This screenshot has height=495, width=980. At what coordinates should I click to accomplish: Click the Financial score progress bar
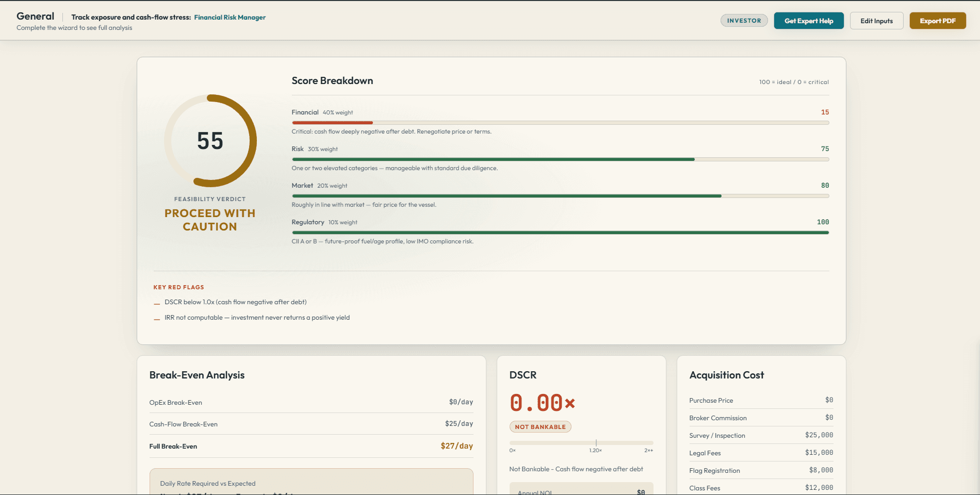(560, 123)
